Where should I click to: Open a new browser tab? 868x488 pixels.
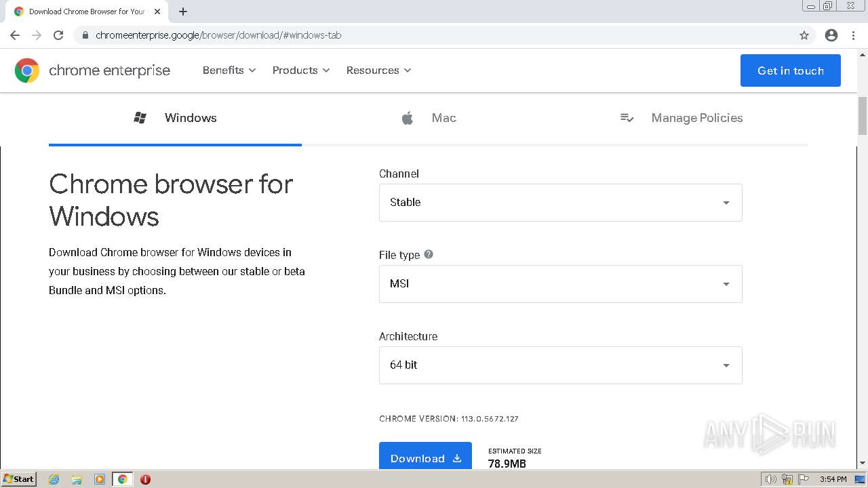[183, 12]
